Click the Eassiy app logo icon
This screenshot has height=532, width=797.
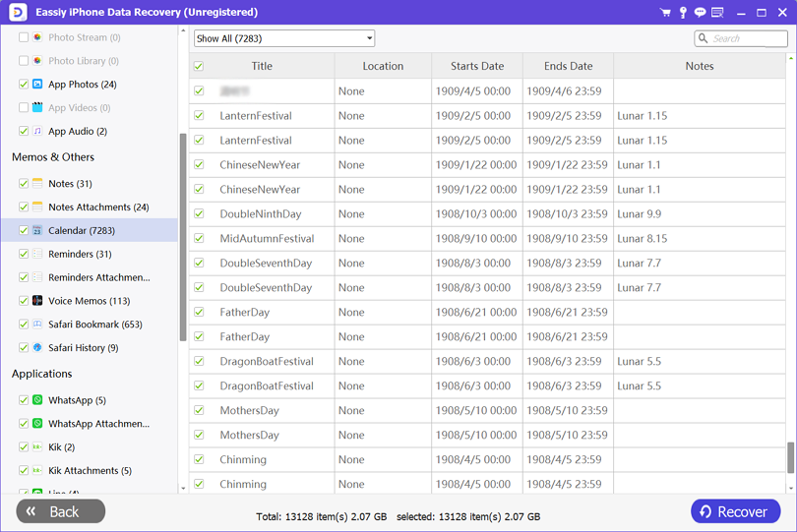click(18, 12)
